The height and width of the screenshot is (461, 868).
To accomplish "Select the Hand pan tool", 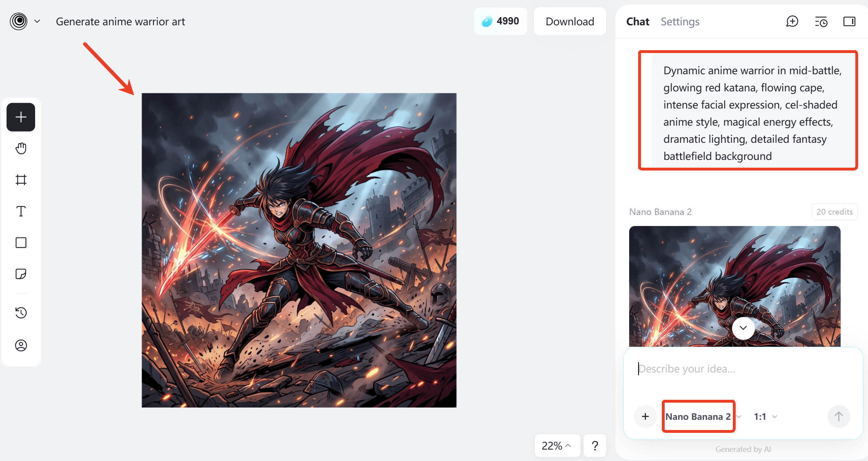I will [21, 148].
